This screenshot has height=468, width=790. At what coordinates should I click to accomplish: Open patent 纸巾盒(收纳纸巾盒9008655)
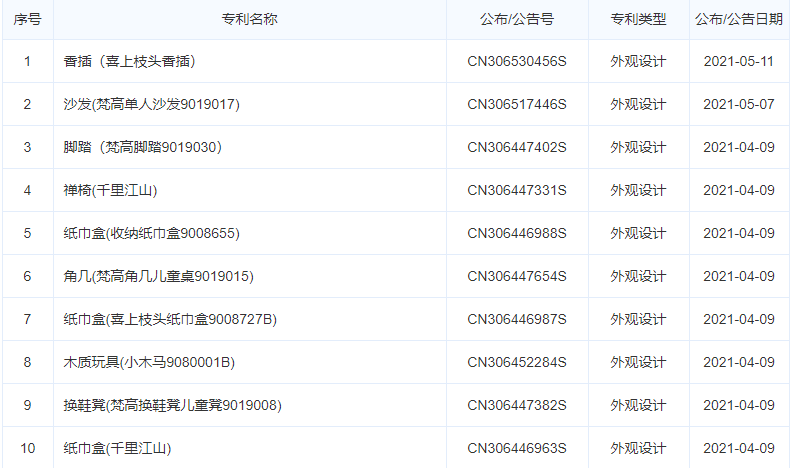pyautogui.click(x=152, y=233)
